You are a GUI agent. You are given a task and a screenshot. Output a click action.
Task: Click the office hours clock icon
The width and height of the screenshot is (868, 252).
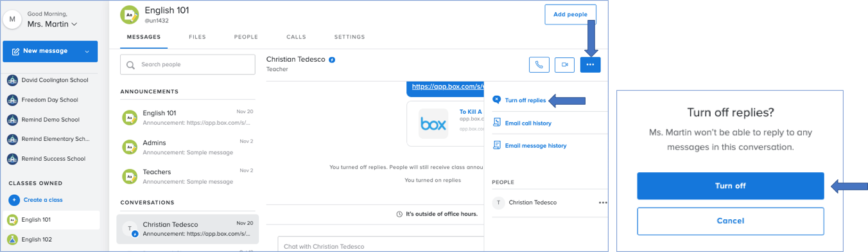[x=399, y=214]
